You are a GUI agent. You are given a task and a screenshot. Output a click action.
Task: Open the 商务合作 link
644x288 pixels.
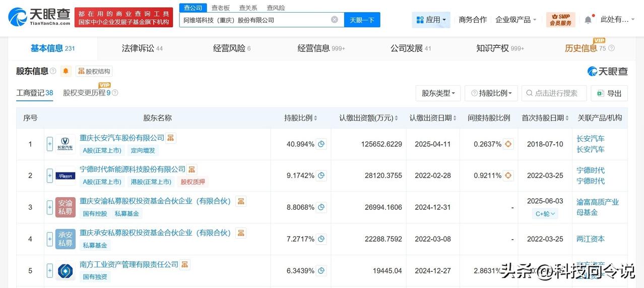click(x=473, y=20)
